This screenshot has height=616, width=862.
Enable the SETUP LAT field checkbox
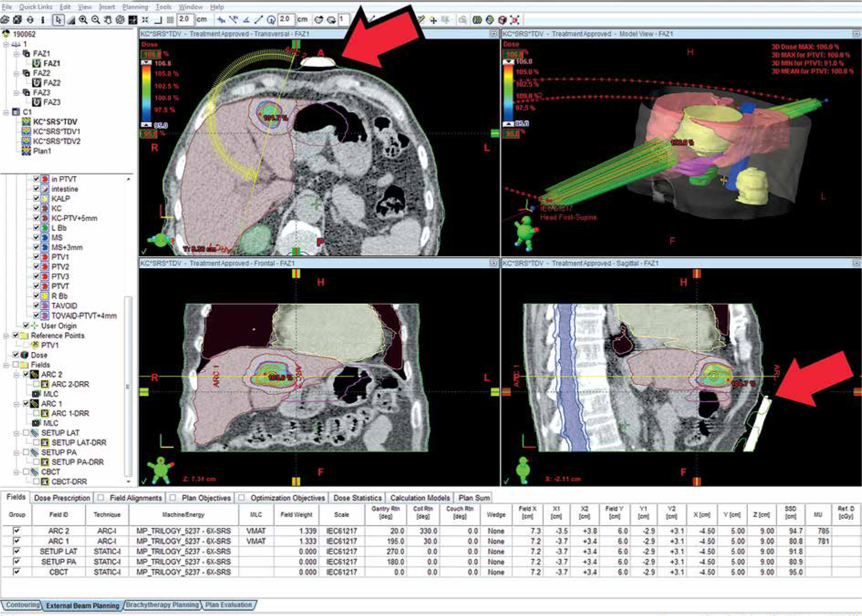click(x=26, y=433)
